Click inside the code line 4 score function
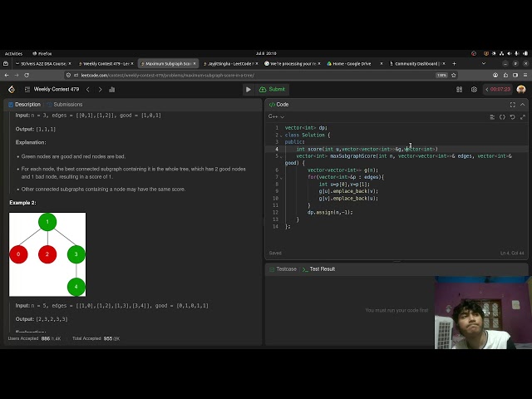532x399 pixels. 367,149
